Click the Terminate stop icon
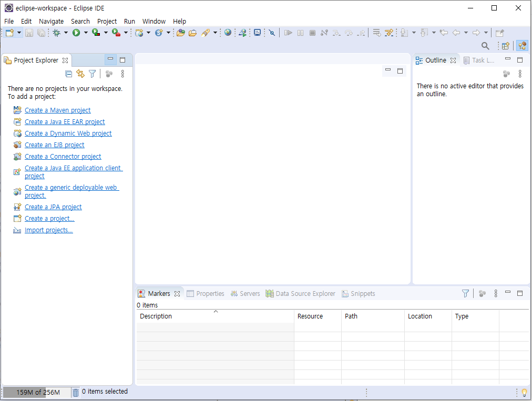Viewport: 532px width, 401px height. pyautogui.click(x=312, y=33)
